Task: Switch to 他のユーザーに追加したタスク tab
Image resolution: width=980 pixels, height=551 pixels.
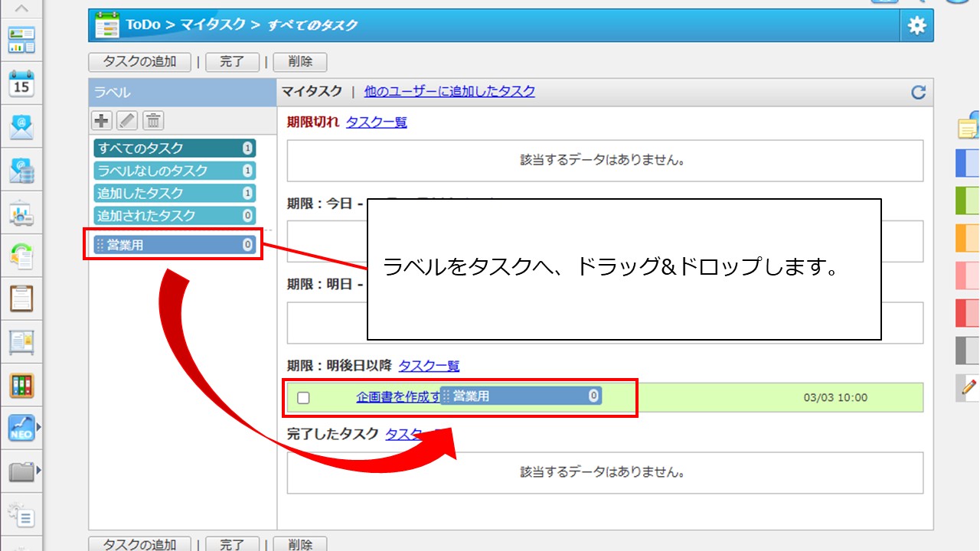Action: click(x=449, y=92)
